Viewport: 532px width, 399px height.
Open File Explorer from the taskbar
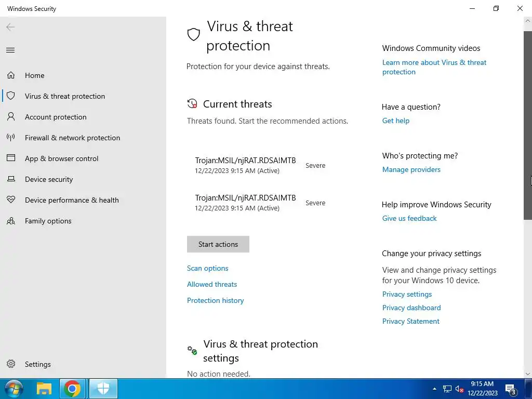[x=44, y=389]
